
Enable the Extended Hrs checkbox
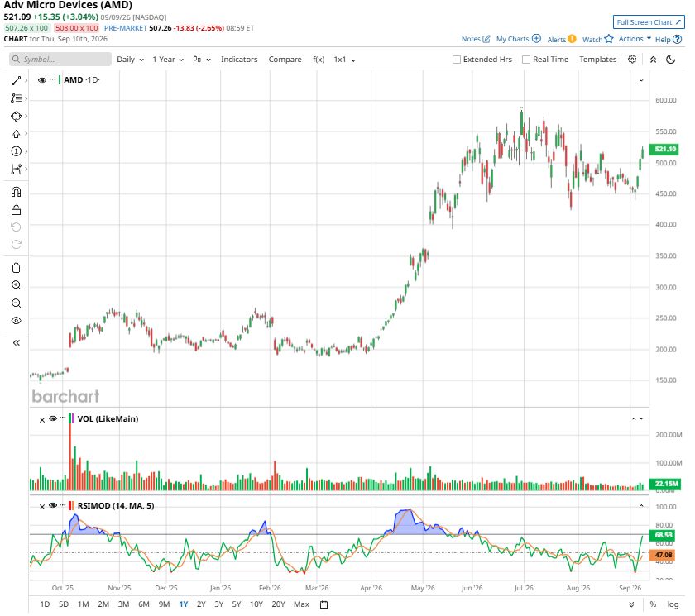tap(457, 60)
